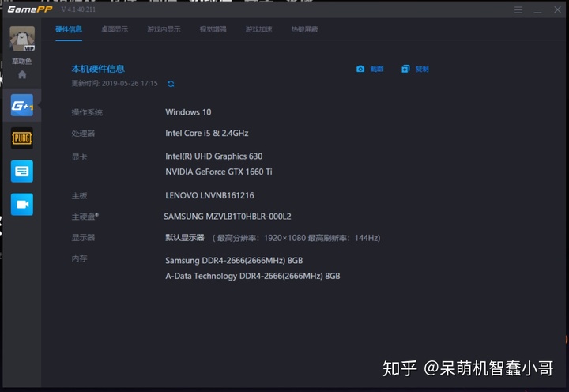Switch to the 桌面显示 tab

pos(115,29)
